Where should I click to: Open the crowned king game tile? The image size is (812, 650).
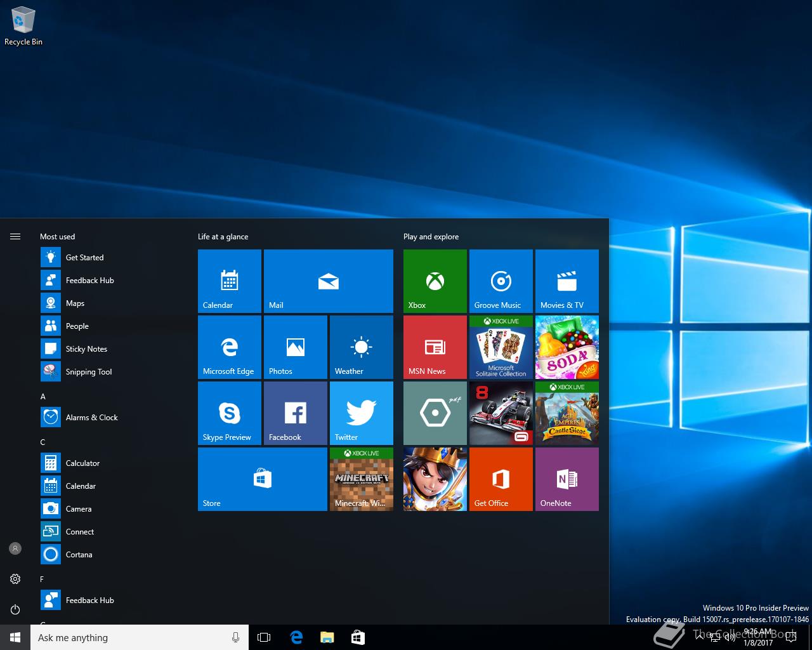[x=435, y=479]
